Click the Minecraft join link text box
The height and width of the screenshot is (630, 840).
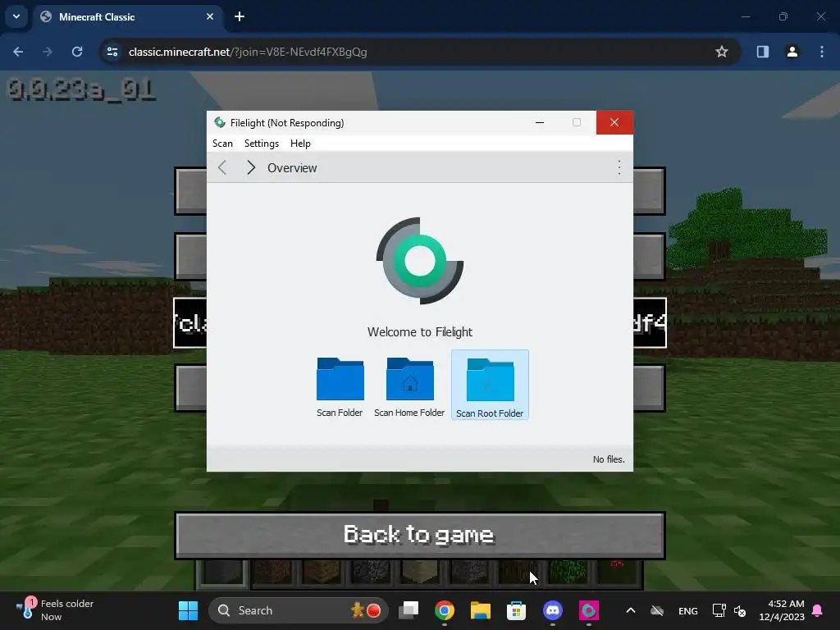pos(420,323)
